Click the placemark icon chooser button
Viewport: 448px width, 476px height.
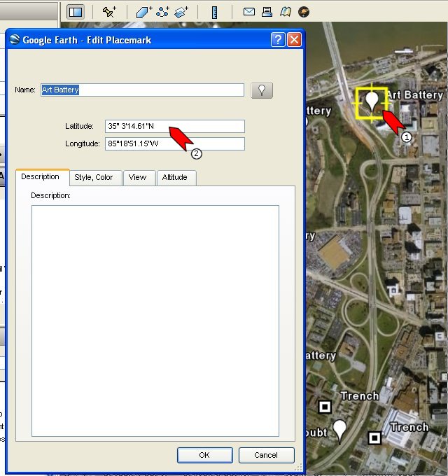262,90
